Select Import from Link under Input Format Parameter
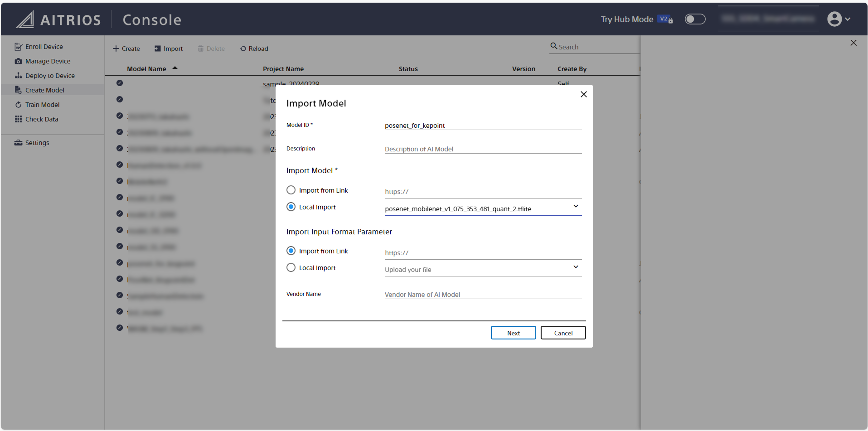The image size is (868, 431). click(291, 251)
